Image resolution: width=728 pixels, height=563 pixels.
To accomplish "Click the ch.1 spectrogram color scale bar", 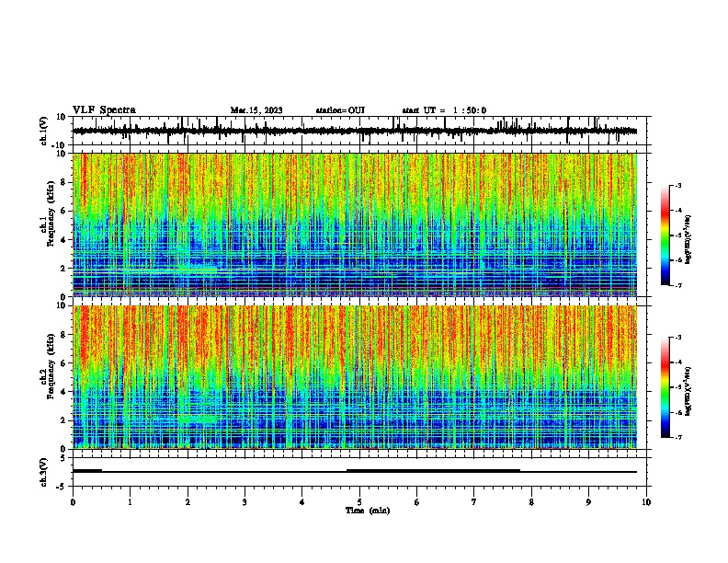I will pos(665,236).
